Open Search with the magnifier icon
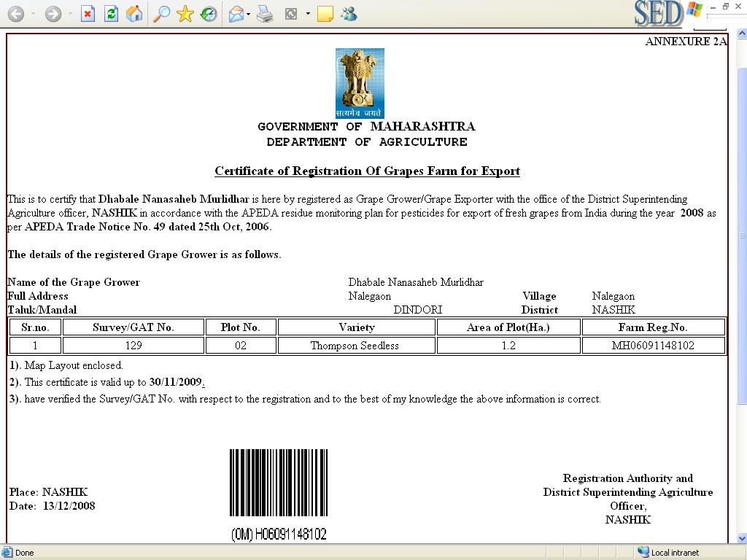Image resolution: width=747 pixels, height=560 pixels. coord(161,14)
